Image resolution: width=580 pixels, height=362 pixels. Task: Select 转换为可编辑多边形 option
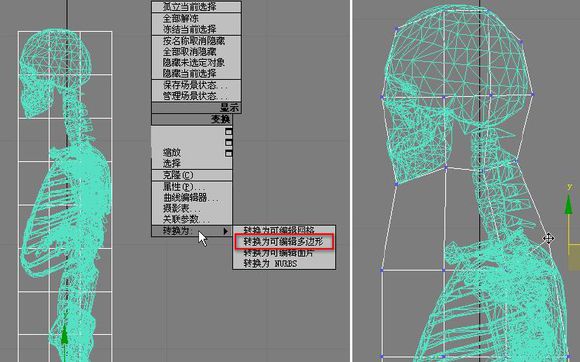click(284, 242)
